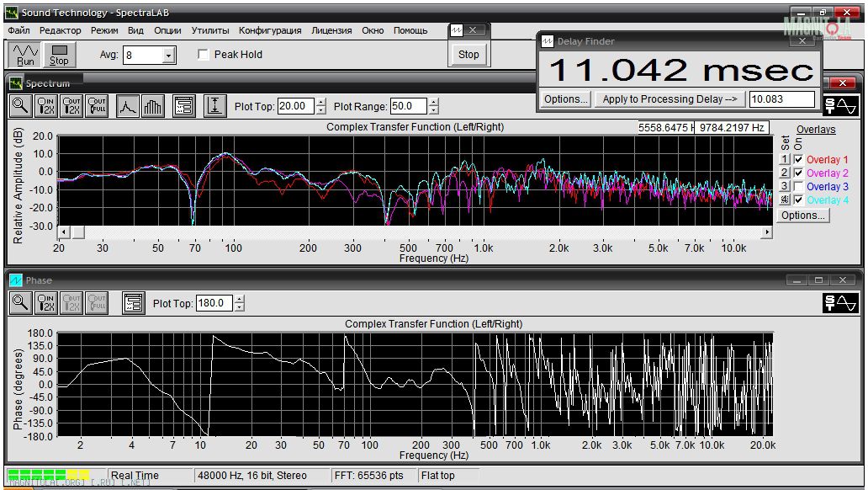Click the Delay Finder window title icon
868x490 pixels.
tap(548, 41)
